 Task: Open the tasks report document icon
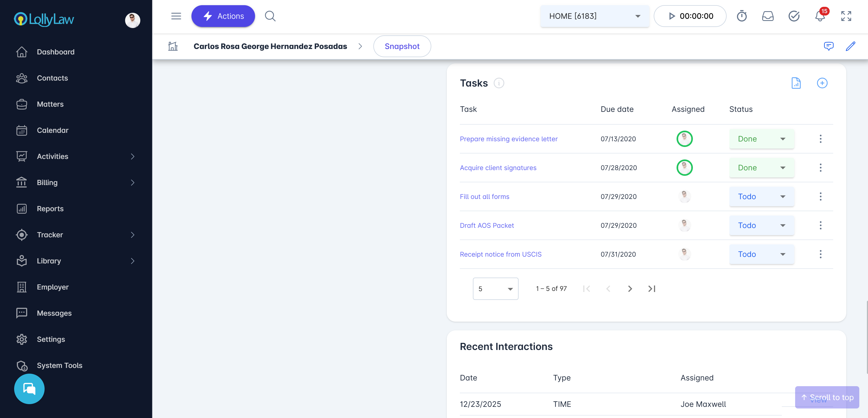click(796, 83)
